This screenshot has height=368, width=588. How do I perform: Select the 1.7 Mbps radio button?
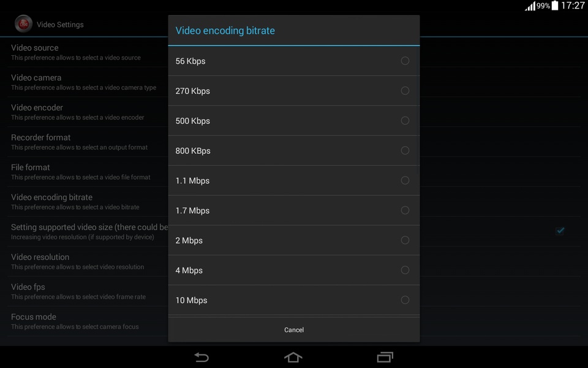pyautogui.click(x=405, y=210)
